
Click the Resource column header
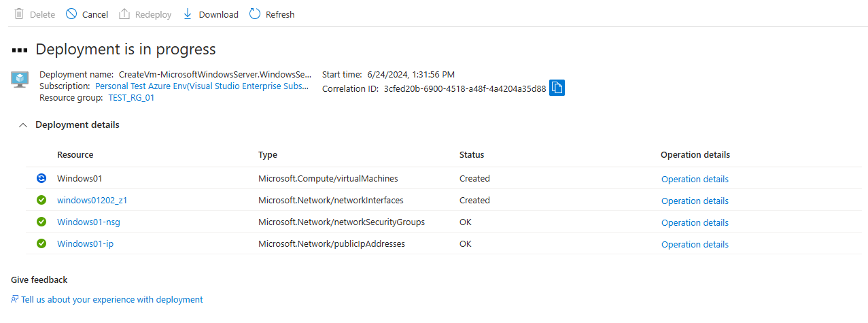click(75, 154)
